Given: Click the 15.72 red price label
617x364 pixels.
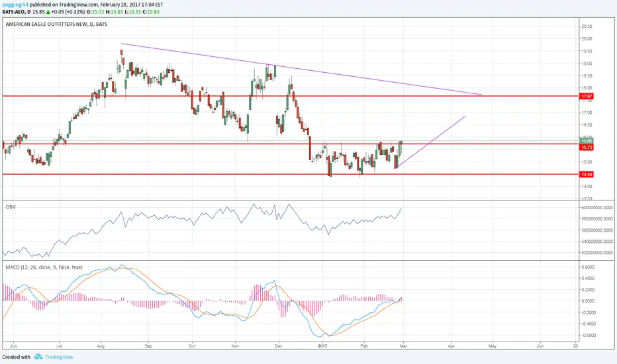Looking at the screenshot, I should click(587, 148).
